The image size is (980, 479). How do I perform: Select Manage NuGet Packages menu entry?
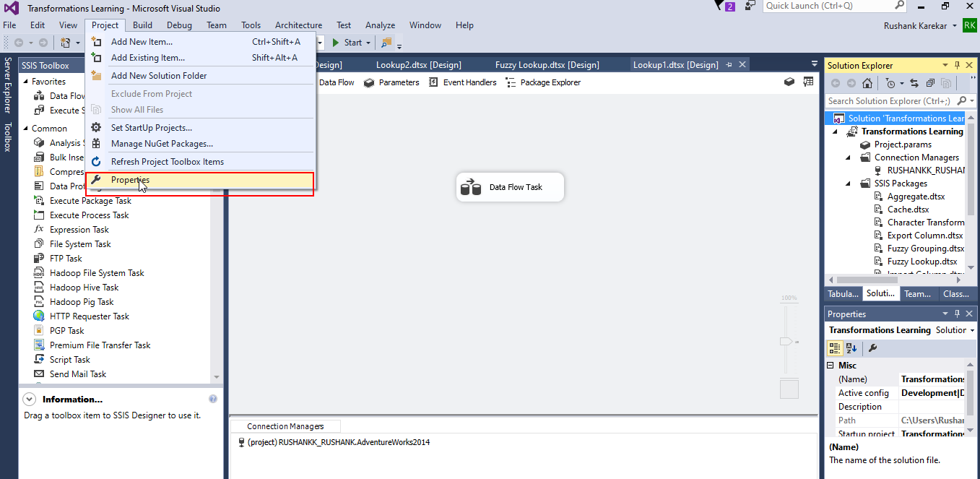201,144
